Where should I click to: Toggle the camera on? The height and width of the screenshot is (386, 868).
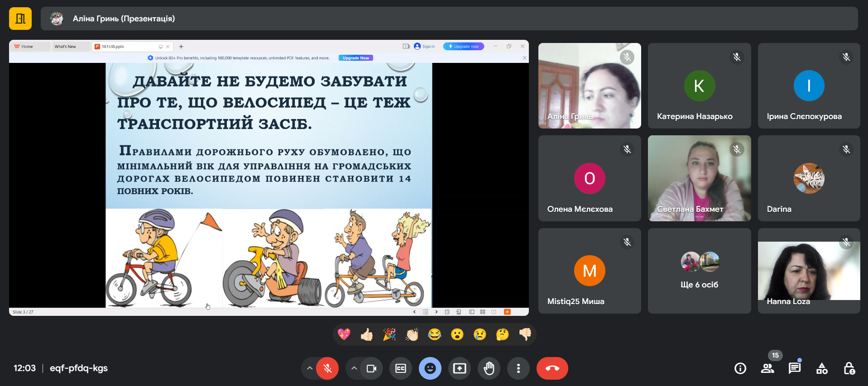[x=371, y=368]
